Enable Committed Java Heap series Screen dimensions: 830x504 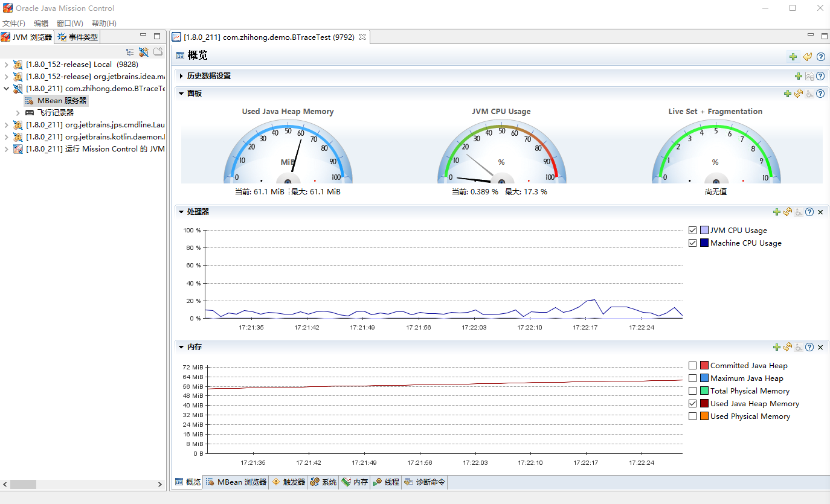pos(693,365)
